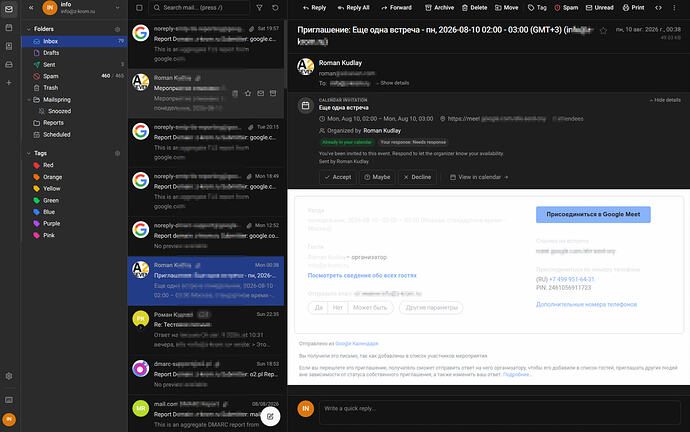Accept the calendar invitation
Image resolution: width=690 pixels, height=432 pixels.
tap(338, 177)
